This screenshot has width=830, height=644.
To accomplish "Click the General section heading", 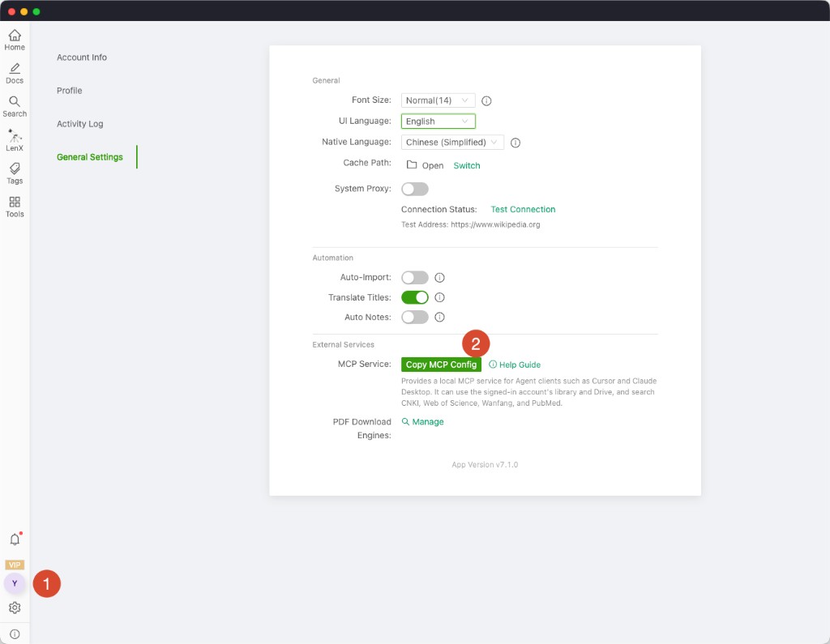I will click(x=326, y=80).
